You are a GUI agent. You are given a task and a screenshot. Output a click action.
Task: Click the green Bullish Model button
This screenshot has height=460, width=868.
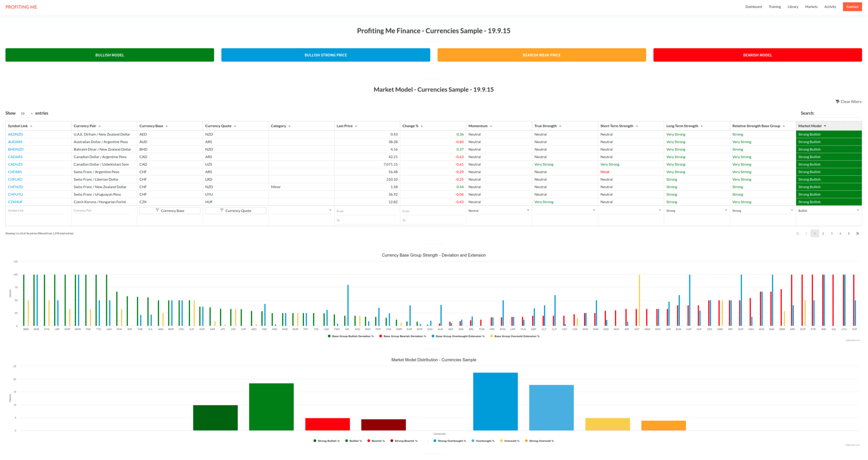[110, 55]
